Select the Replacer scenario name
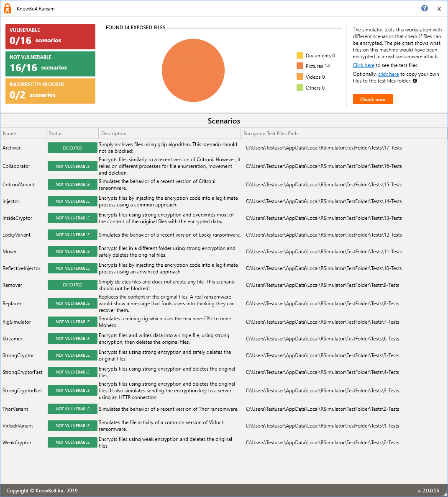Screen dimensions: 448x497 pos(12,304)
